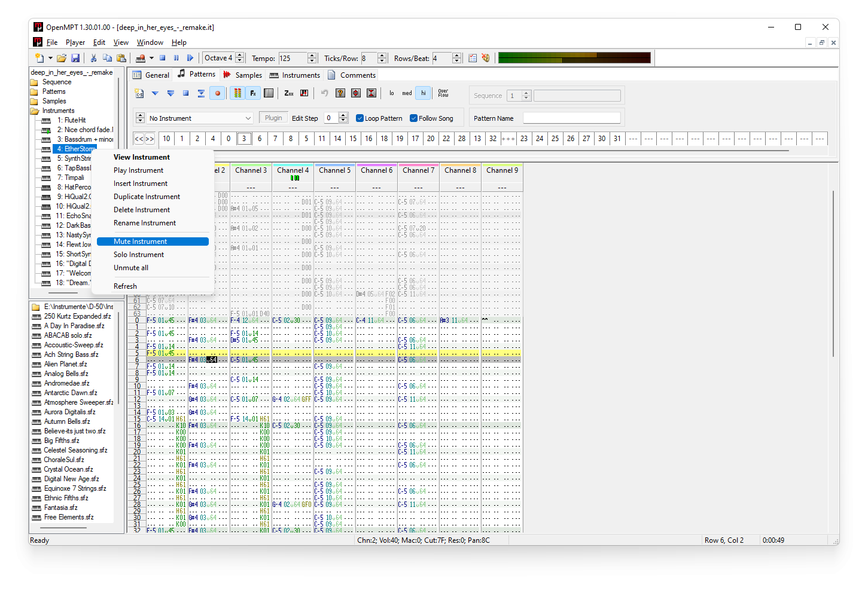Switch to the Instruments tab
Image resolution: width=868 pixels, height=593 pixels.
tap(295, 75)
